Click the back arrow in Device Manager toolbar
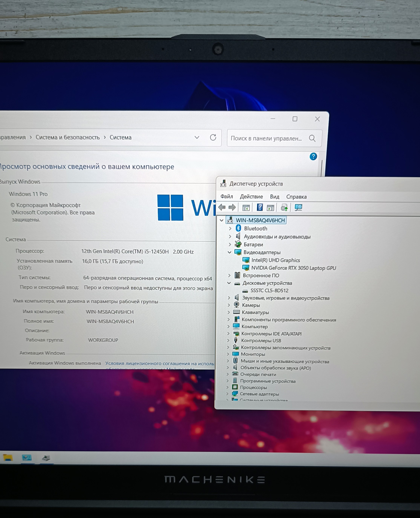This screenshot has width=420, height=518. (222, 207)
